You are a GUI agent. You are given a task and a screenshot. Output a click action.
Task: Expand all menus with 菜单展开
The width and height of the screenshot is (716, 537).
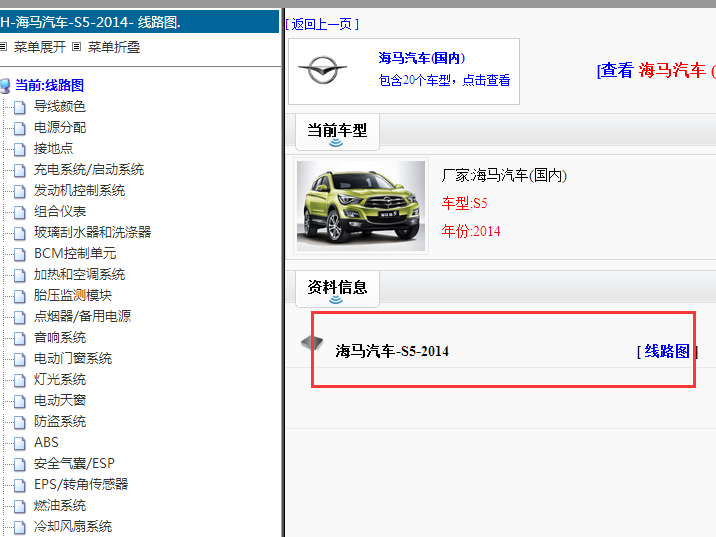click(40, 47)
